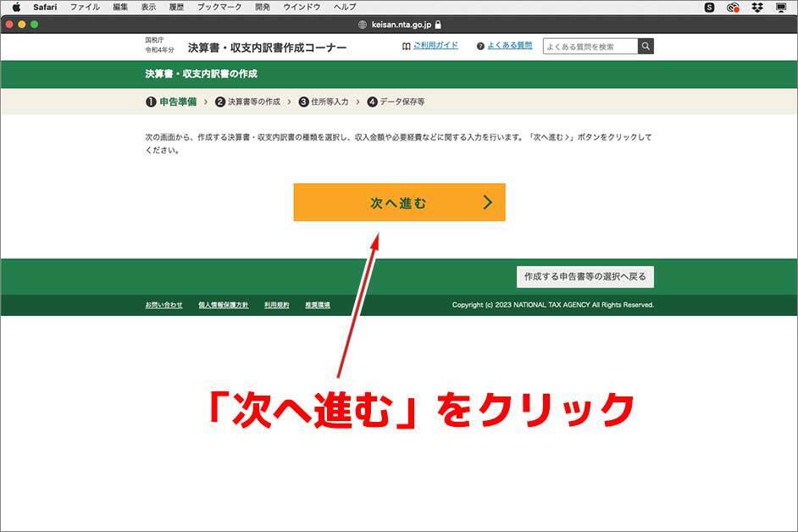The width and height of the screenshot is (798, 532).
Task: Click the Creative Cloud menu bar icon
Action: [733, 7]
